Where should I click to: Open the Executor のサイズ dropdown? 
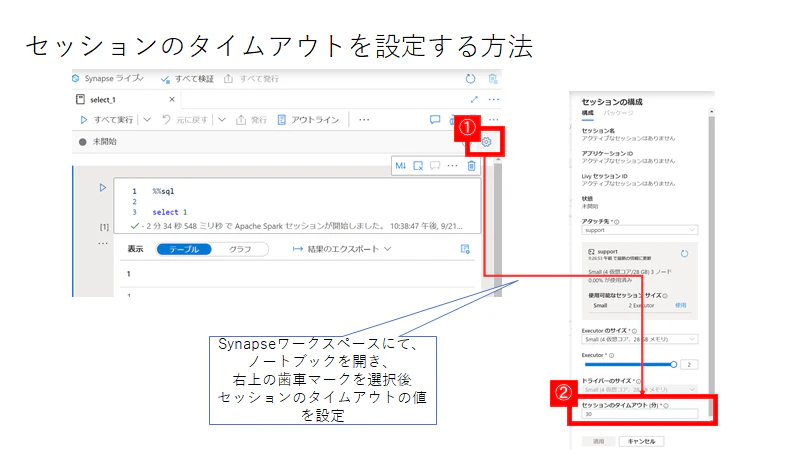coord(639,339)
